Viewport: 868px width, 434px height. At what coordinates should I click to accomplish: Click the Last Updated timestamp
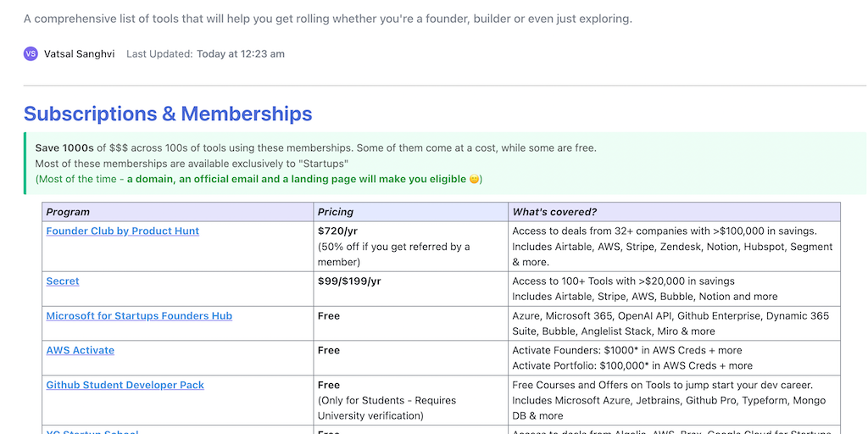coord(241,54)
